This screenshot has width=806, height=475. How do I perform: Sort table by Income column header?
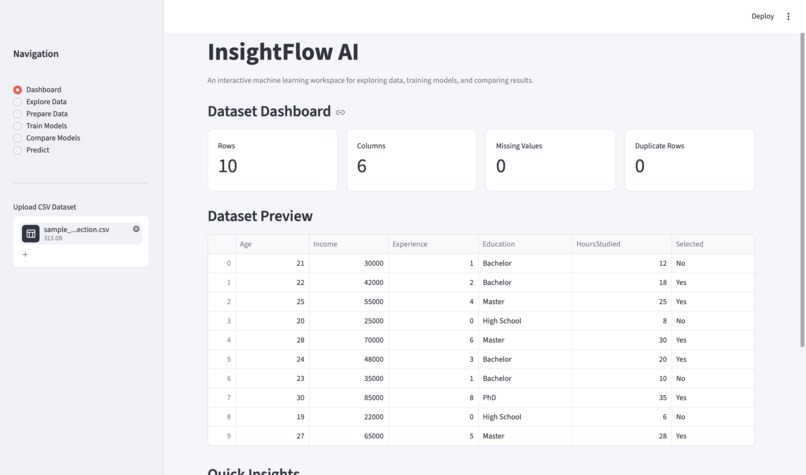coord(349,244)
